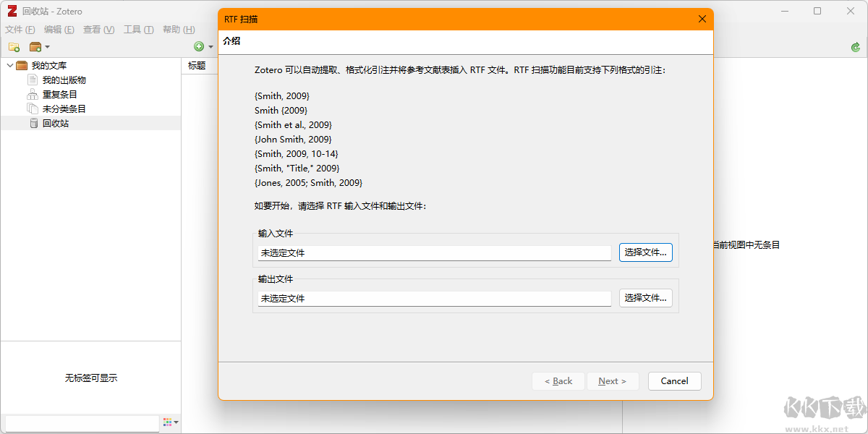This screenshot has height=434, width=868.
Task: Click the trash icon next to 回收站
Action: point(33,123)
